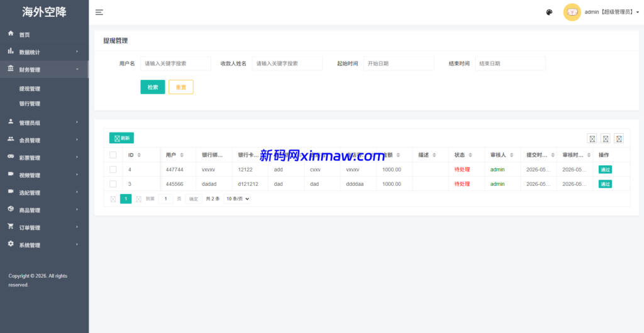The width and height of the screenshot is (644, 333).
Task: Click the 检索 search button
Action: point(153,87)
